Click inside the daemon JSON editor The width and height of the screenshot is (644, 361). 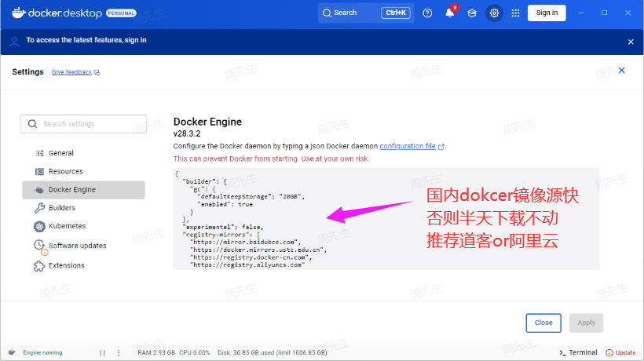[386, 219]
